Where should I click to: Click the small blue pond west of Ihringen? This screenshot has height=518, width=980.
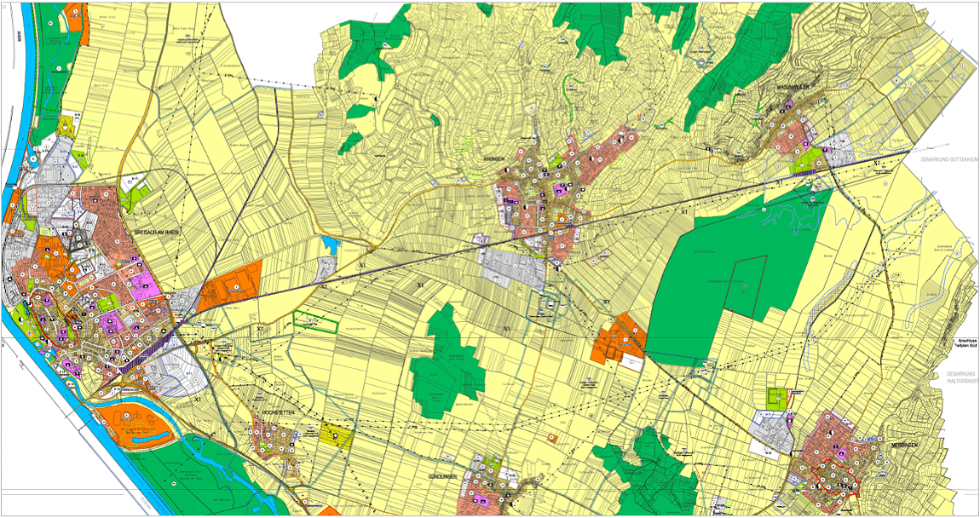click(x=331, y=245)
